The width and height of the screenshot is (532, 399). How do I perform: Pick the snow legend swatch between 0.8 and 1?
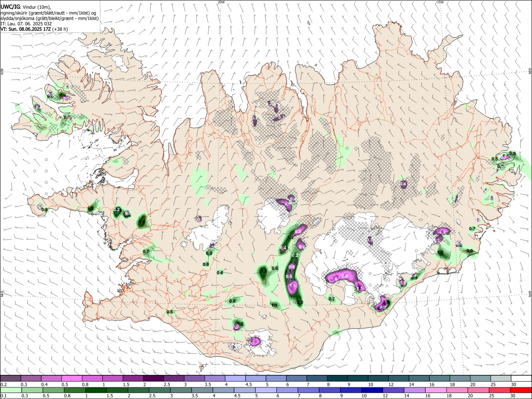(x=92, y=379)
